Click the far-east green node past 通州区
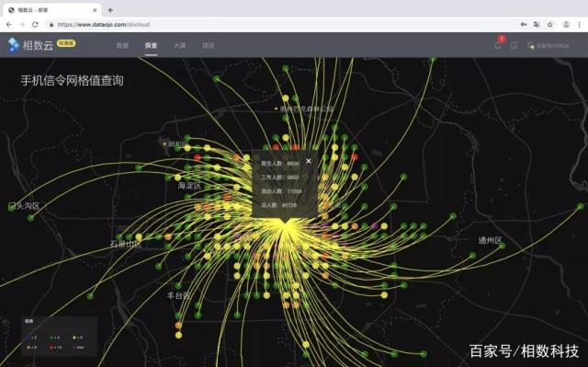This screenshot has height=367, width=588. point(581,206)
